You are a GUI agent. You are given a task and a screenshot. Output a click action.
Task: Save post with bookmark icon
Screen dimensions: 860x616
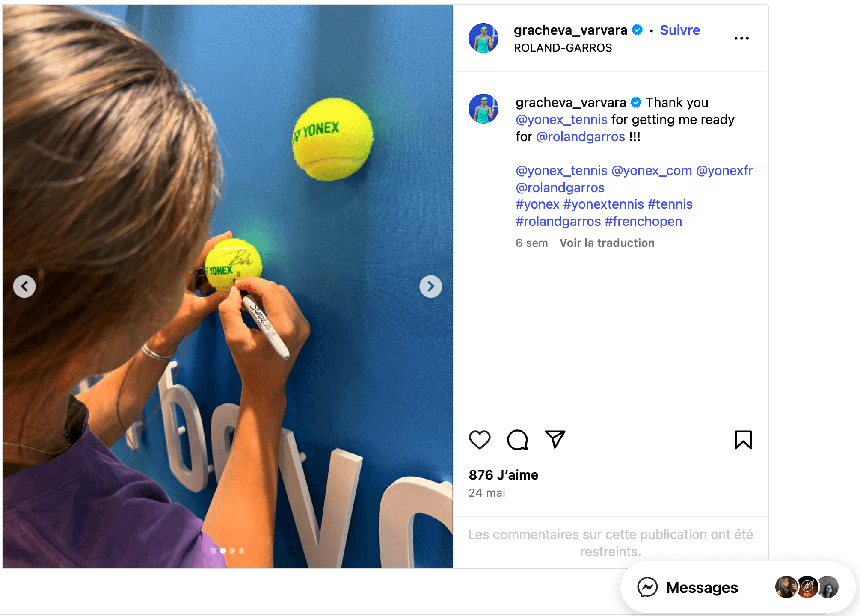[x=743, y=440]
